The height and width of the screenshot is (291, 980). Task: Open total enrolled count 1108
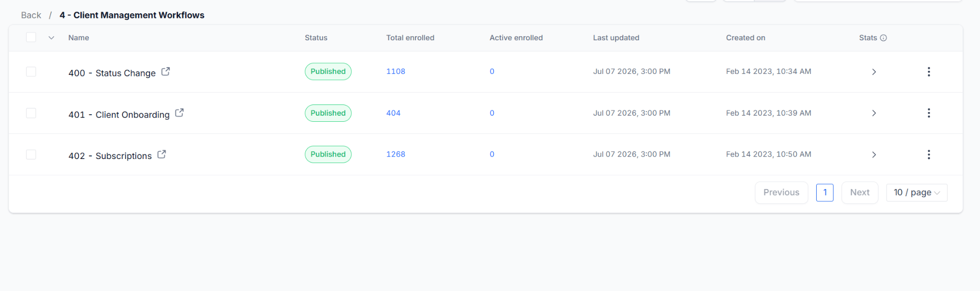pyautogui.click(x=396, y=71)
